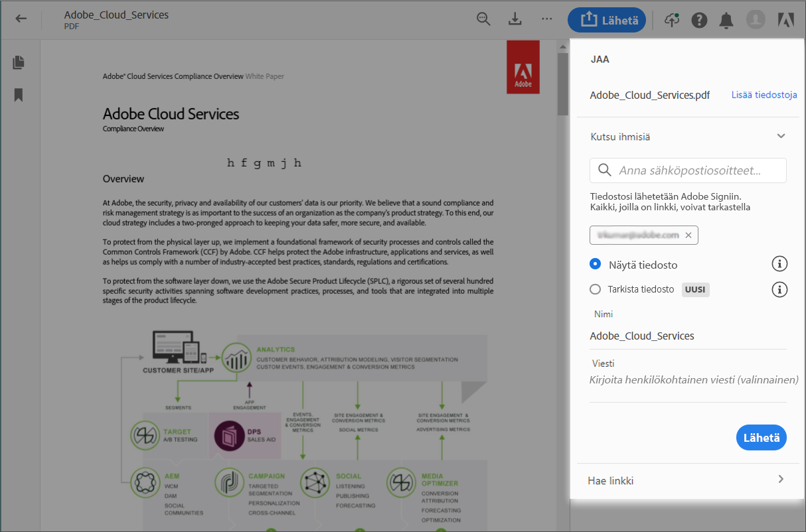This screenshot has height=532, width=806.
Task: Click the blue Lähetä button in header
Action: point(607,20)
